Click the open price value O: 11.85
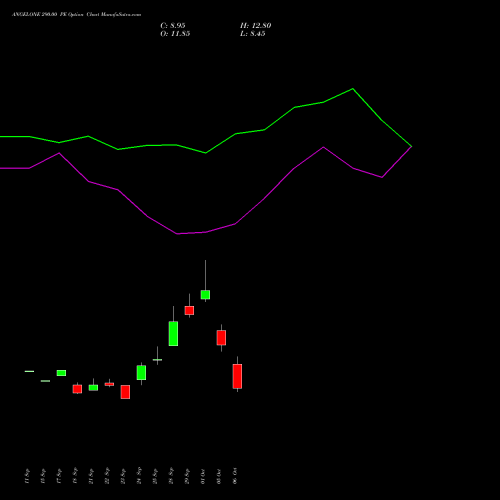Screen dimensions: 500x500 point(175,34)
